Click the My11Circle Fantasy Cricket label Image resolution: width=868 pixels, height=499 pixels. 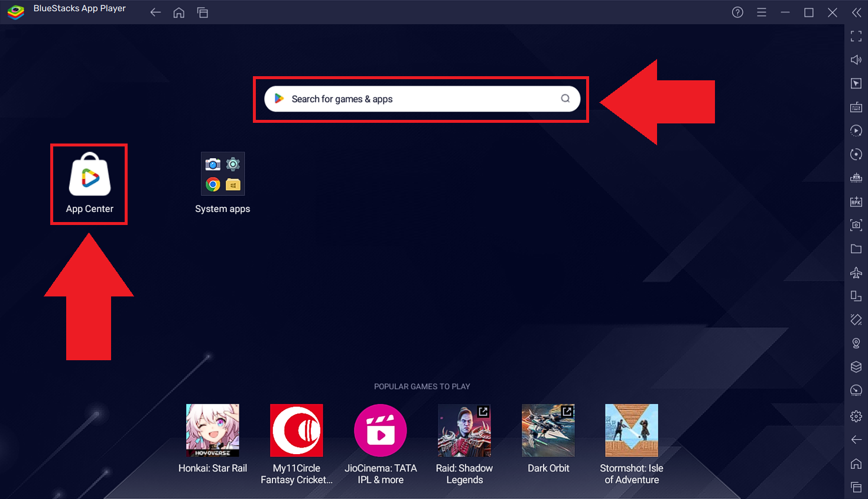[x=297, y=474]
